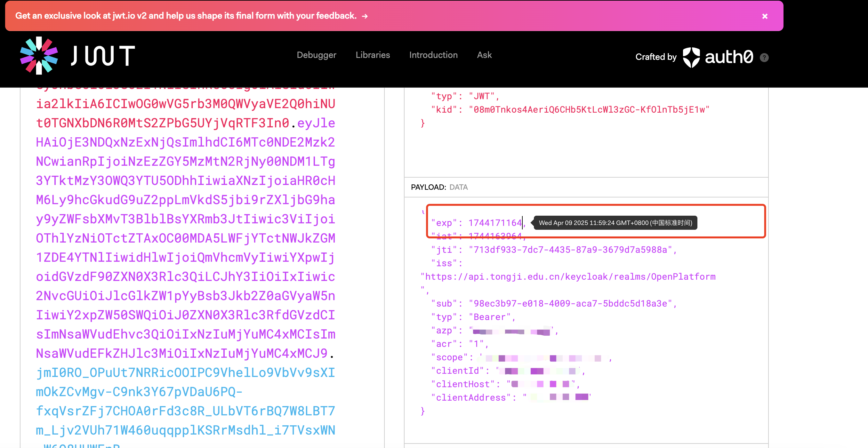Image resolution: width=868 pixels, height=448 pixels.
Task: Click the jti value 713df933-7dc7-4435-87a9-3679d7a5988a
Action: coord(570,250)
